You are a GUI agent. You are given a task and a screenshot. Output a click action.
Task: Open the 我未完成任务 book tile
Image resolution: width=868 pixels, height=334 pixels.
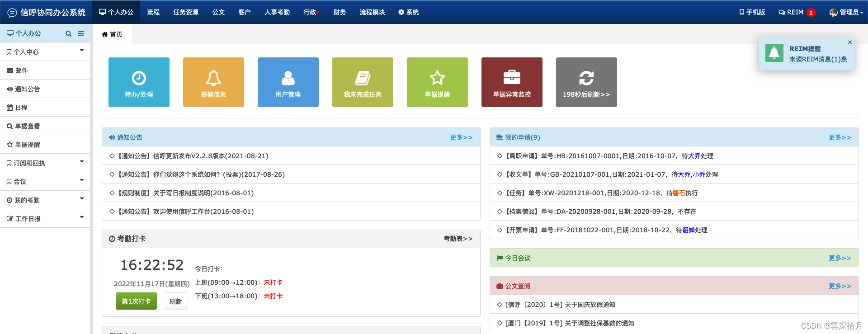363,82
